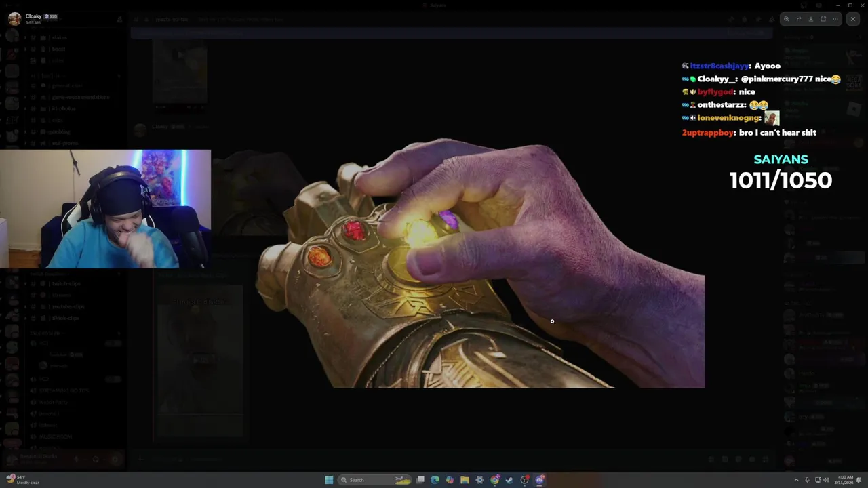Image resolution: width=868 pixels, height=488 pixels.
Task: Open Settings gear on the taskbar
Action: 479,480
